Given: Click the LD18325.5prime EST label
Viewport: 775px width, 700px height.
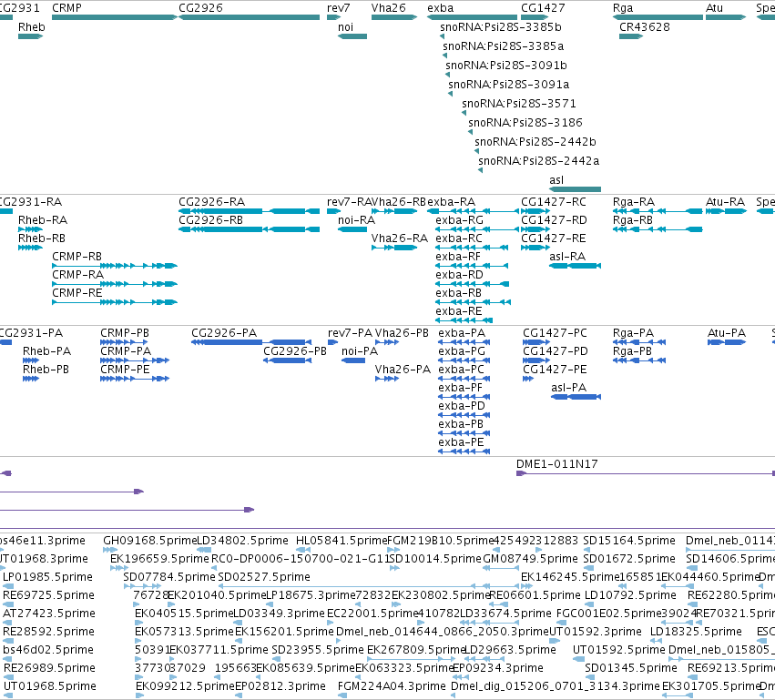Looking at the screenshot, I should pyautogui.click(x=696, y=632).
